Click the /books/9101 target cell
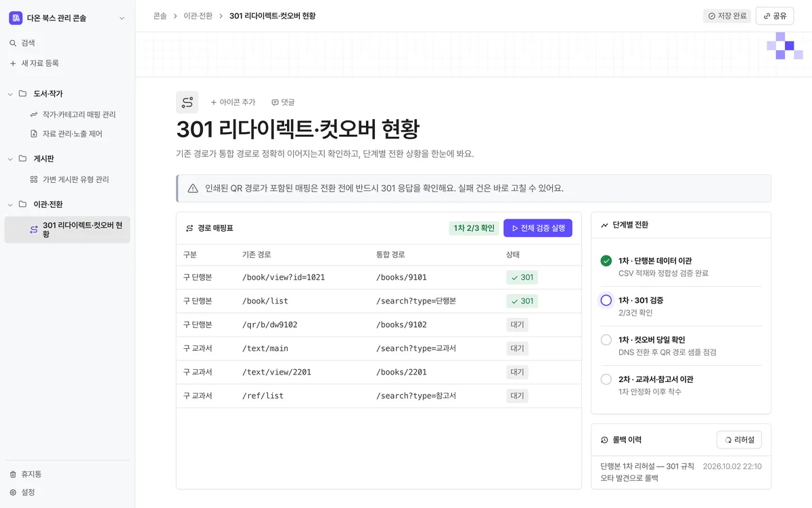812x508 pixels. (x=401, y=277)
